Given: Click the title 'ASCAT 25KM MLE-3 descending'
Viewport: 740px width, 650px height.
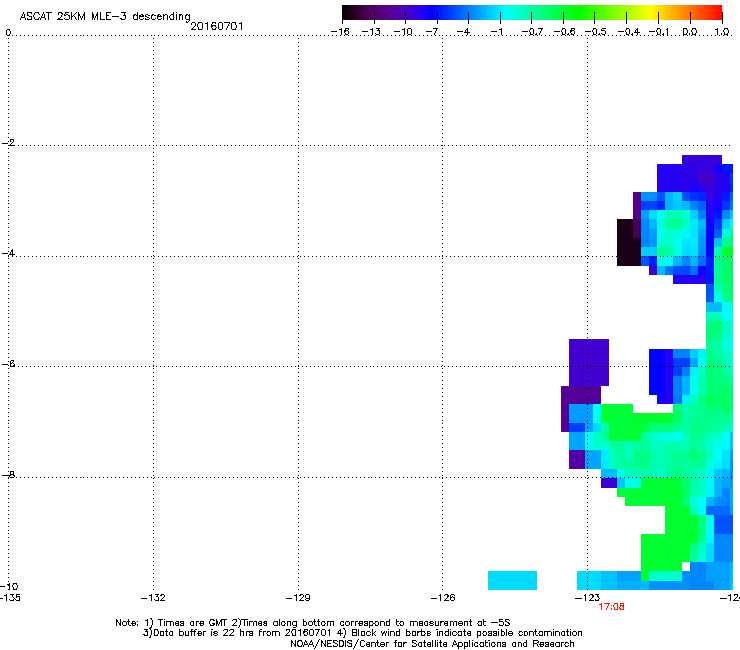Looking at the screenshot, I should (x=105, y=16).
